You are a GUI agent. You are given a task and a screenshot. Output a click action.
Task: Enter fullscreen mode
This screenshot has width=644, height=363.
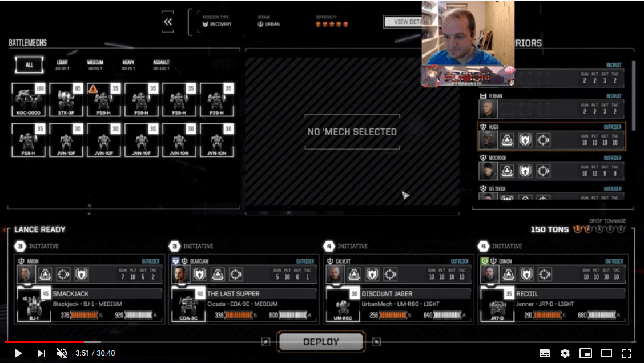[627, 353]
